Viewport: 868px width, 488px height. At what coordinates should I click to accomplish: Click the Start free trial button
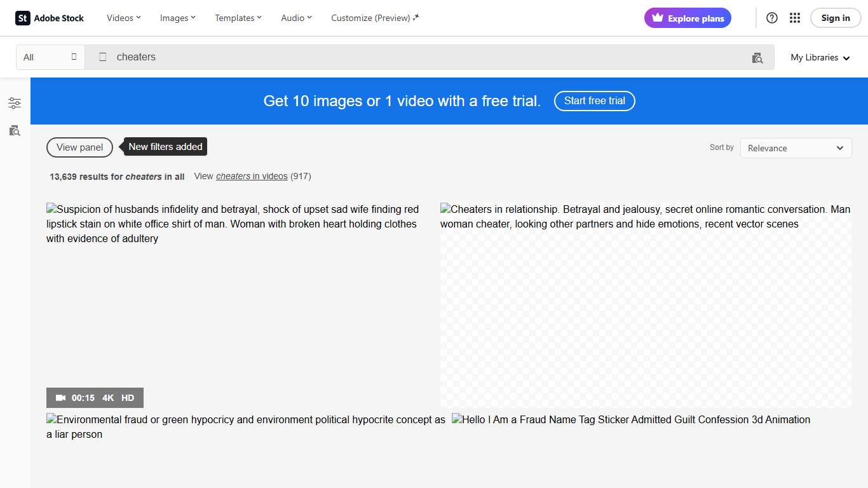(594, 100)
